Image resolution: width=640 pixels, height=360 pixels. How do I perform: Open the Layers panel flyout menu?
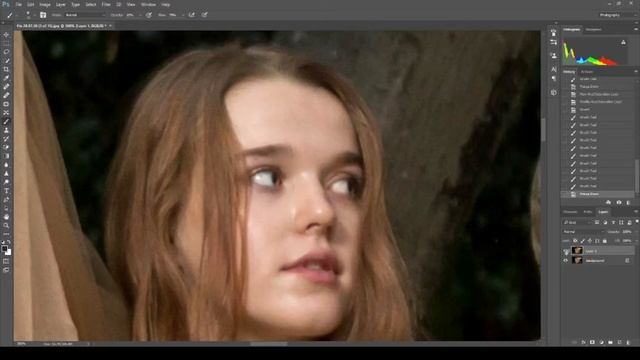(x=636, y=212)
